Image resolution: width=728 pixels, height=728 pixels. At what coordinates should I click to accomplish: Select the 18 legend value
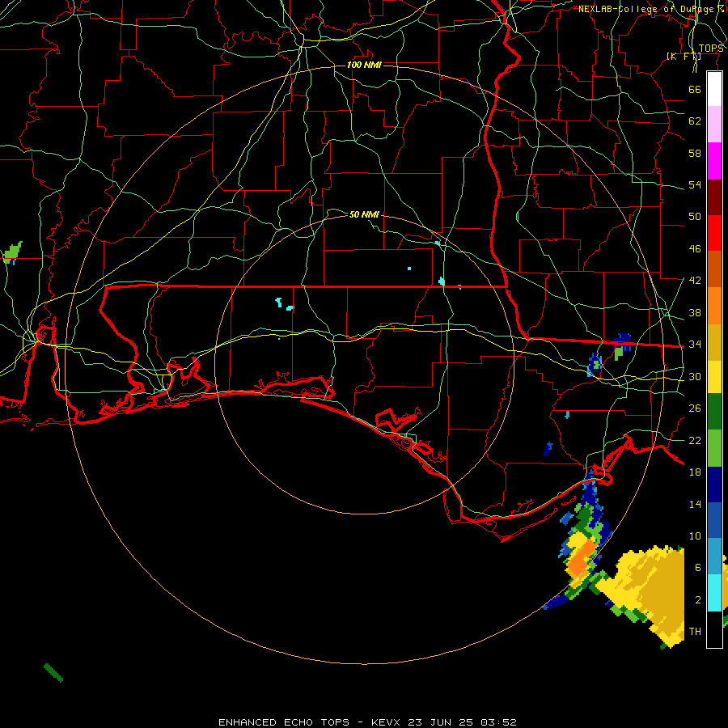[x=695, y=472]
